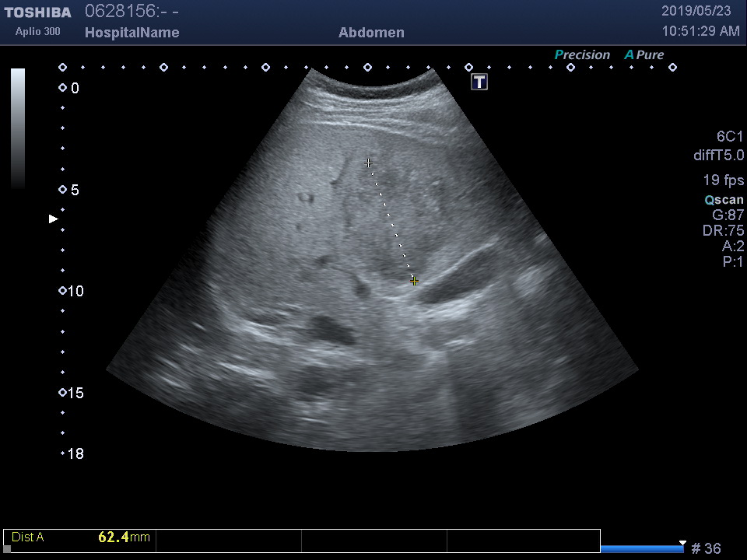Click the TOSHIBA logo

[37, 12]
